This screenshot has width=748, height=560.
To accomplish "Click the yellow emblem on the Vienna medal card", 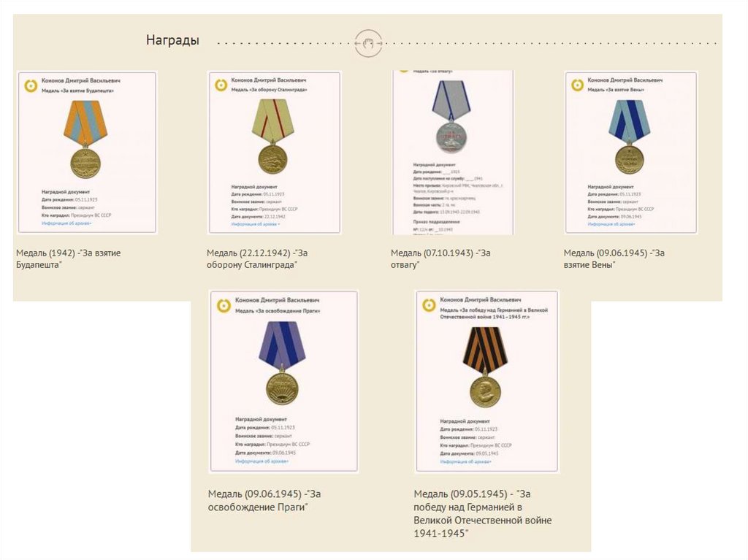I will 578,85.
